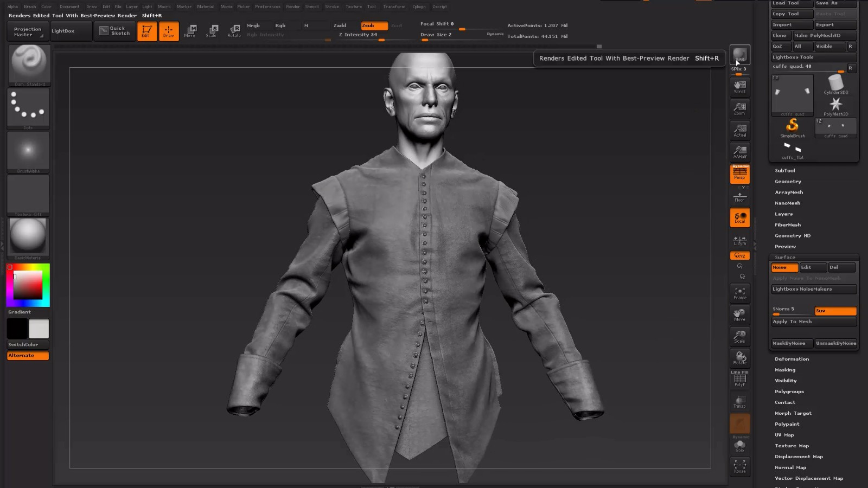
Task: Select the Rotate gizmo in top shelf
Action: point(234,31)
